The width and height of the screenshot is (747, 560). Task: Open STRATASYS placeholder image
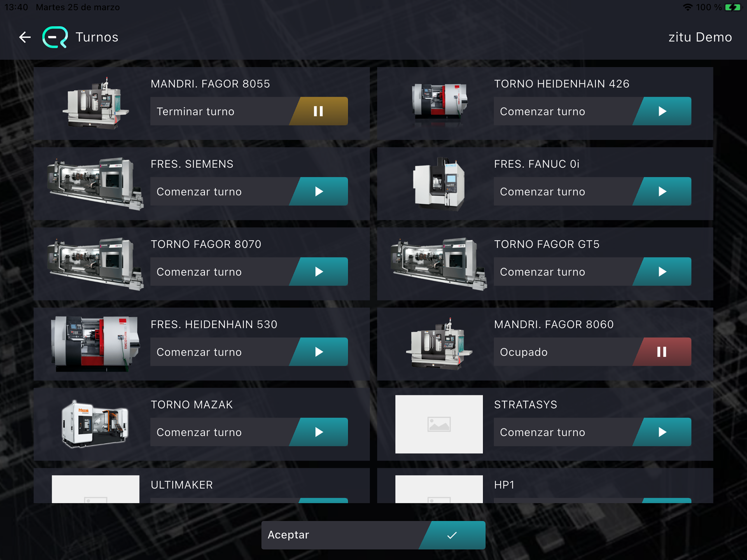point(439,424)
